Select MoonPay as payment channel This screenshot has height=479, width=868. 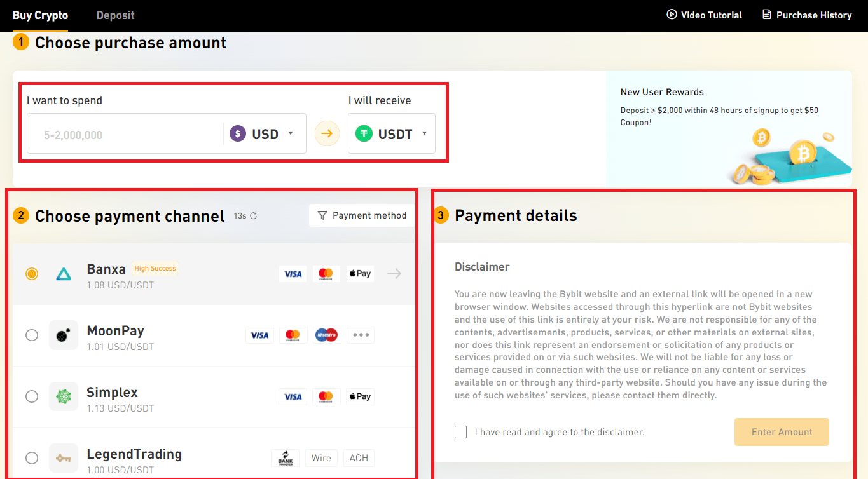click(32, 335)
